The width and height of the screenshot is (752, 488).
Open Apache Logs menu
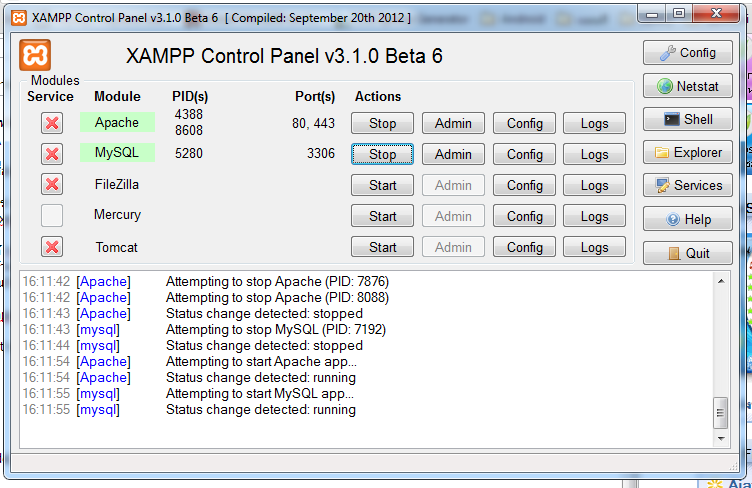pos(594,123)
